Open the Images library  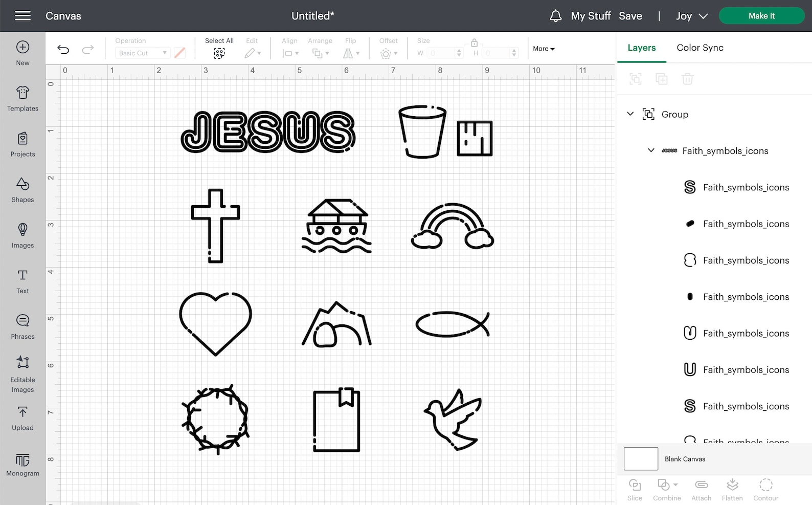click(22, 236)
